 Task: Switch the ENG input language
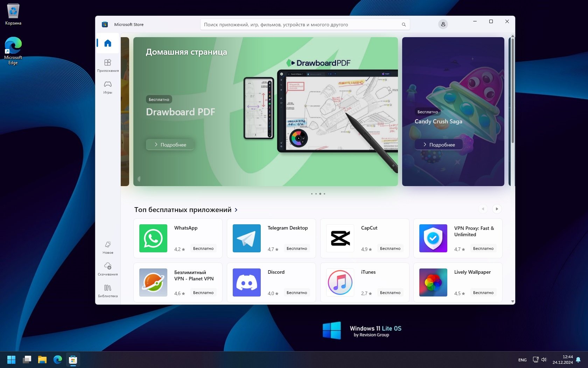click(523, 360)
